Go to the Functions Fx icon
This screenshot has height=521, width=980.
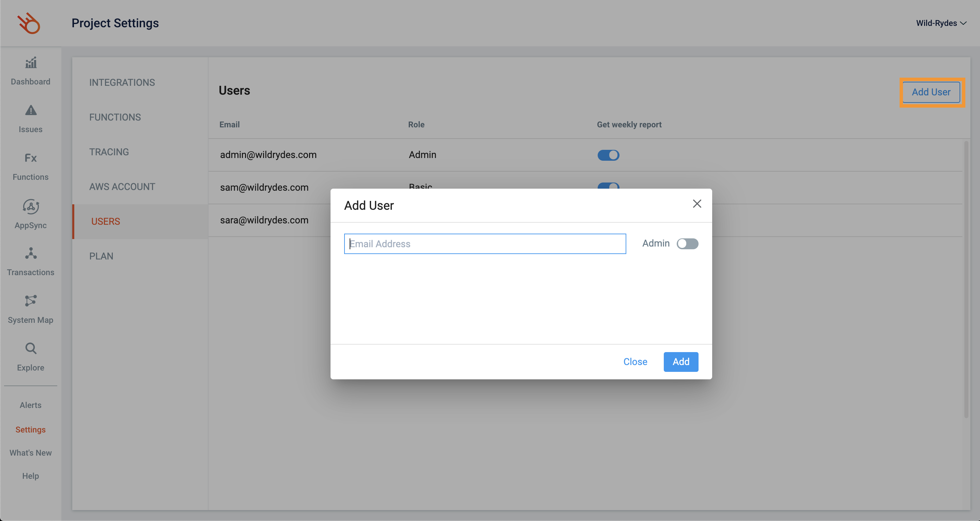pyautogui.click(x=31, y=158)
